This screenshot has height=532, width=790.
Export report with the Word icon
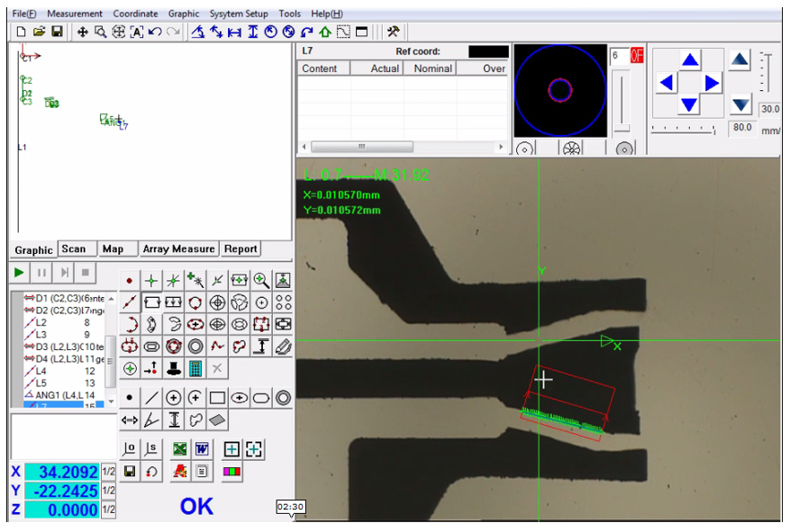point(202,448)
